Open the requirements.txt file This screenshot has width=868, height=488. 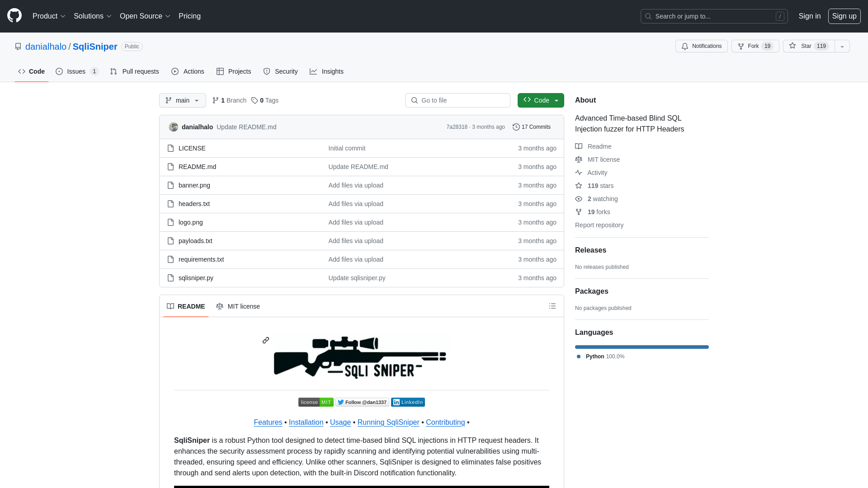pos(201,259)
